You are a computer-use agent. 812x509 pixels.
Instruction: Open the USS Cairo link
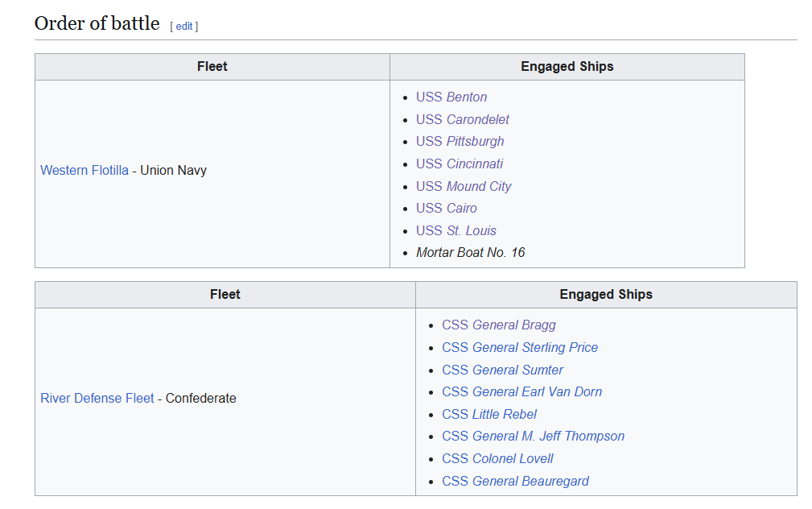click(447, 208)
